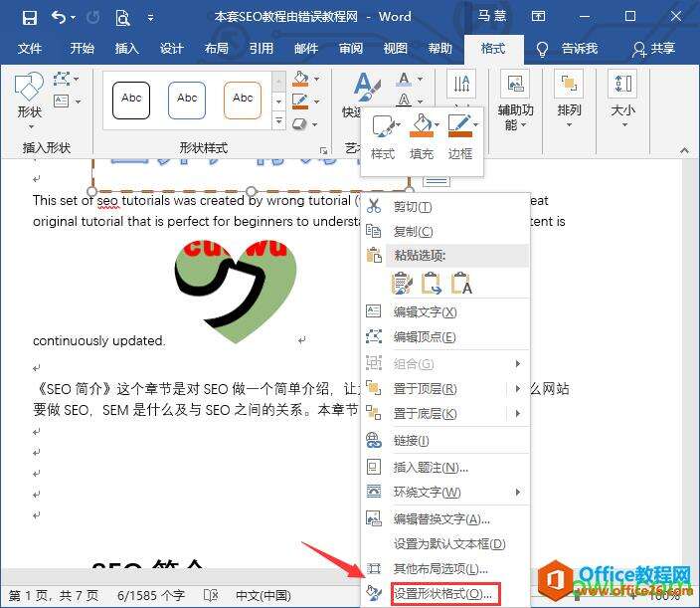Click the Draw Text Box icon
Viewport: 700px width, 608px height.
[x=62, y=101]
